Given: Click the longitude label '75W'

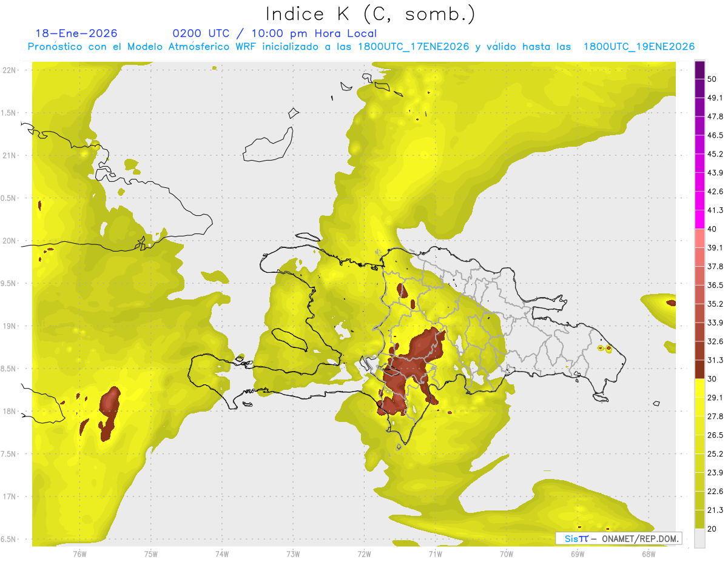Looking at the screenshot, I should pyautogui.click(x=151, y=554).
